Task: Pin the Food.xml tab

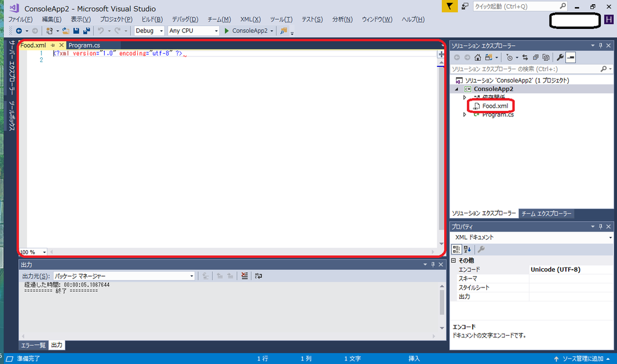Action: coord(53,45)
